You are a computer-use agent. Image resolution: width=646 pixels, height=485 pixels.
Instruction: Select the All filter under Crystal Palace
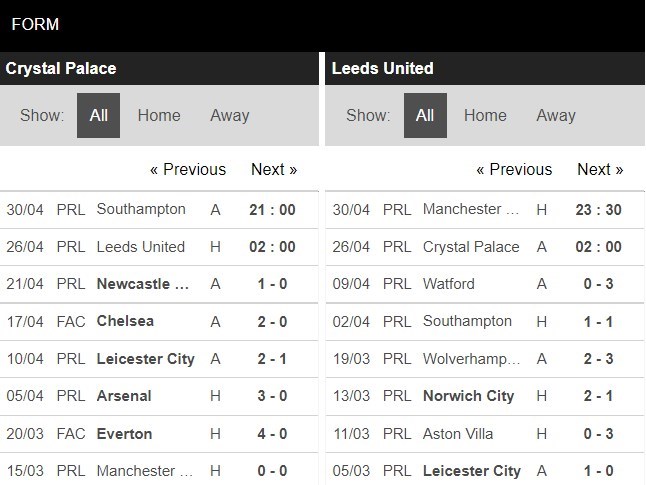tap(98, 115)
